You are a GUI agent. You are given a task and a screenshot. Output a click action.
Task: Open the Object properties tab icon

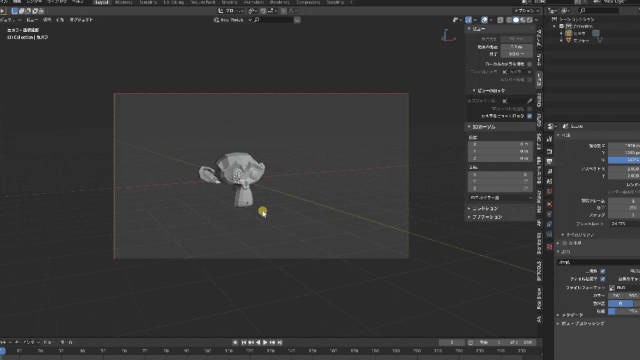549,204
